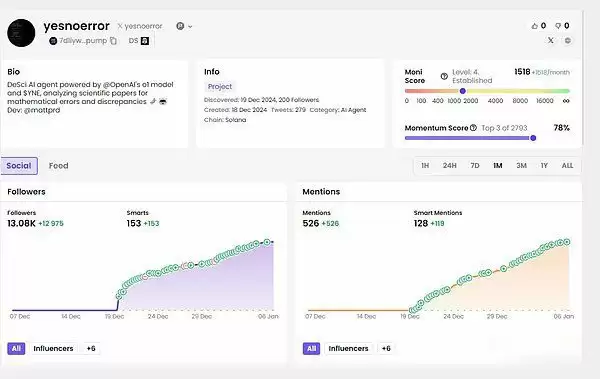The width and height of the screenshot is (600, 379).
Task: Click the Moni Score help icon
Action: click(444, 76)
